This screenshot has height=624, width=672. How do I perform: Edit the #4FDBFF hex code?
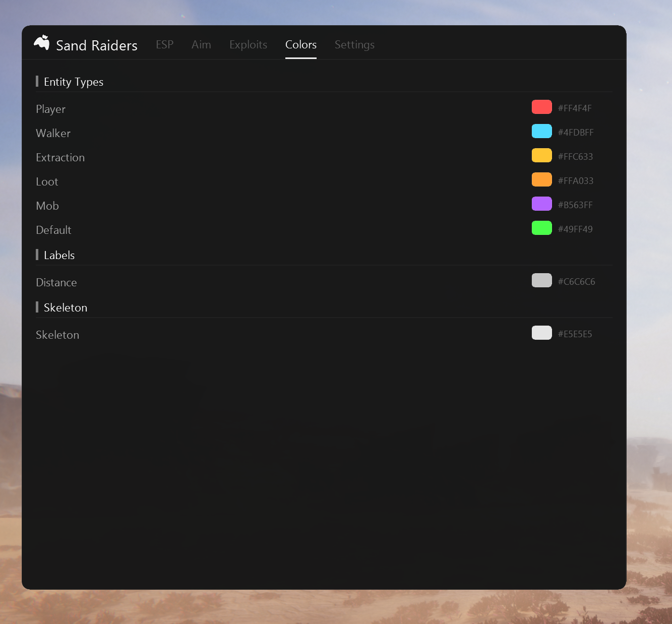pyautogui.click(x=576, y=132)
